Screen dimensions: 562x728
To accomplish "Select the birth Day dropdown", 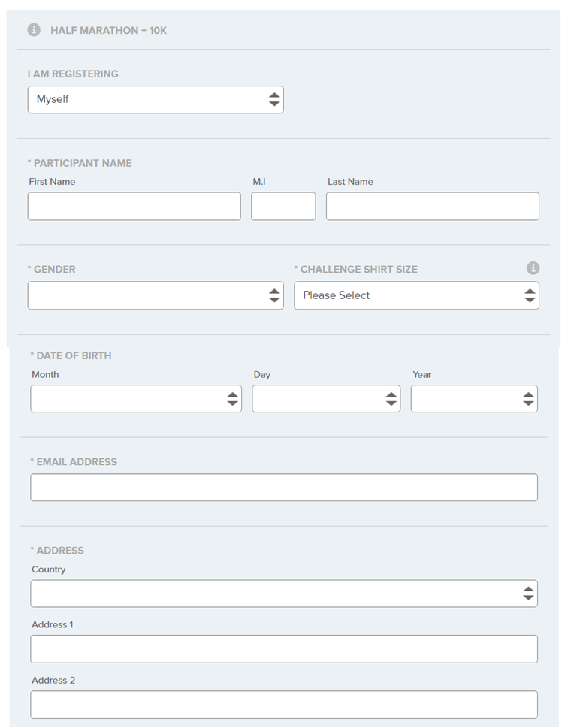I will coord(326,399).
